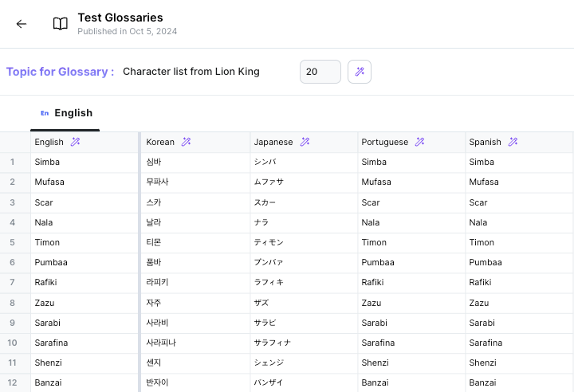Viewport: 574px width, 392px height.
Task: Click the English cell Rafiki
Action: [85, 282]
